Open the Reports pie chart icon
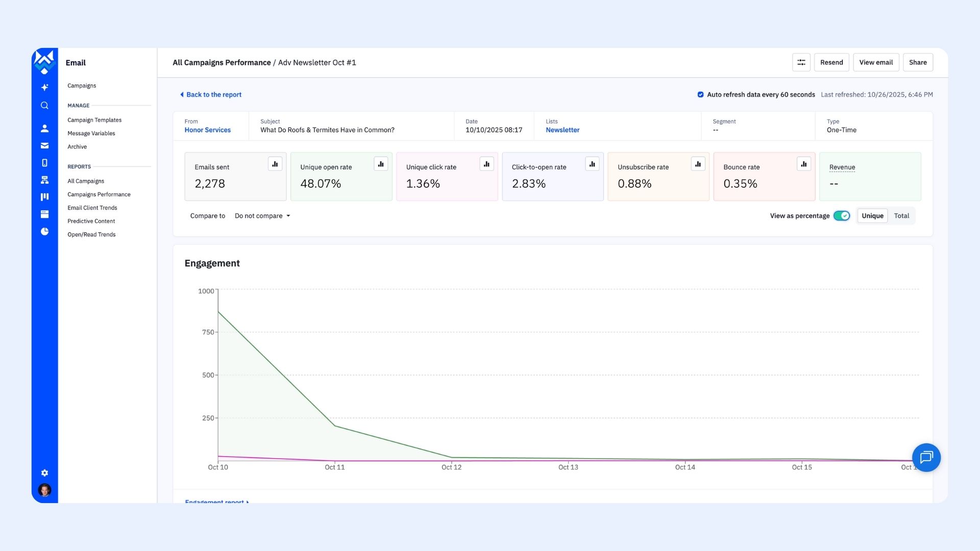The height and width of the screenshot is (551, 980). [x=44, y=232]
